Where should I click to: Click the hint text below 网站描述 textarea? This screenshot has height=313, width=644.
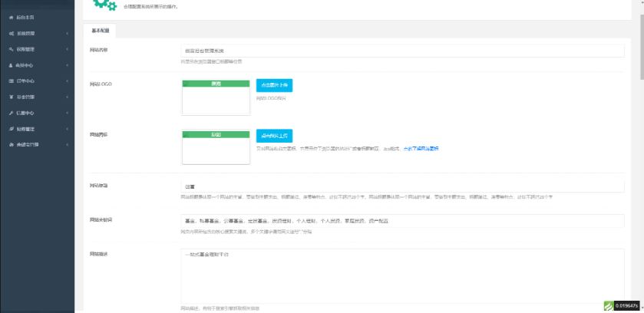220,308
